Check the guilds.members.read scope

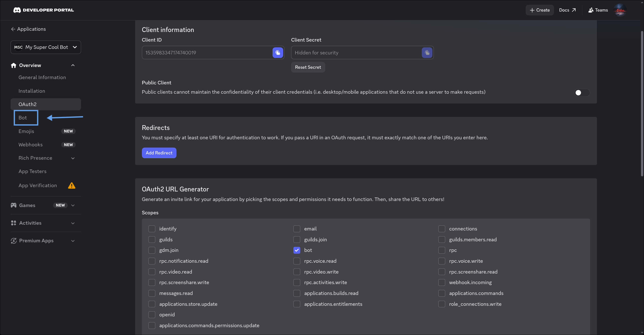point(442,240)
